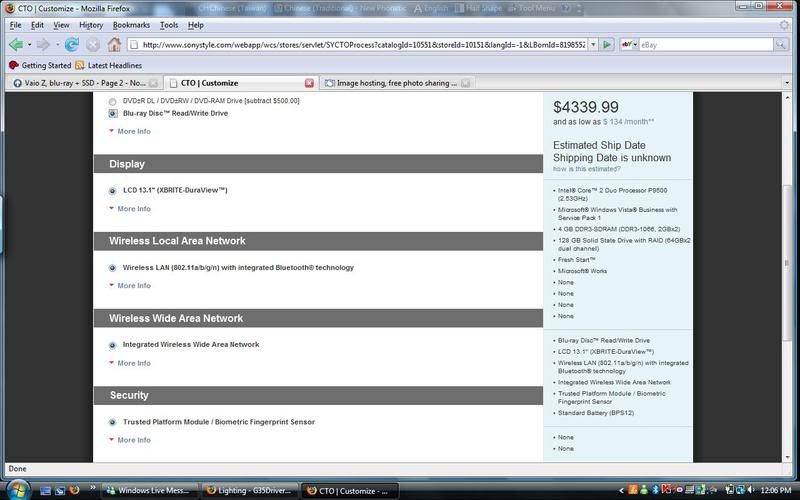Switch to Lighting - G35Driver taskbar button
Screen dimensions: 800x500
[249, 491]
